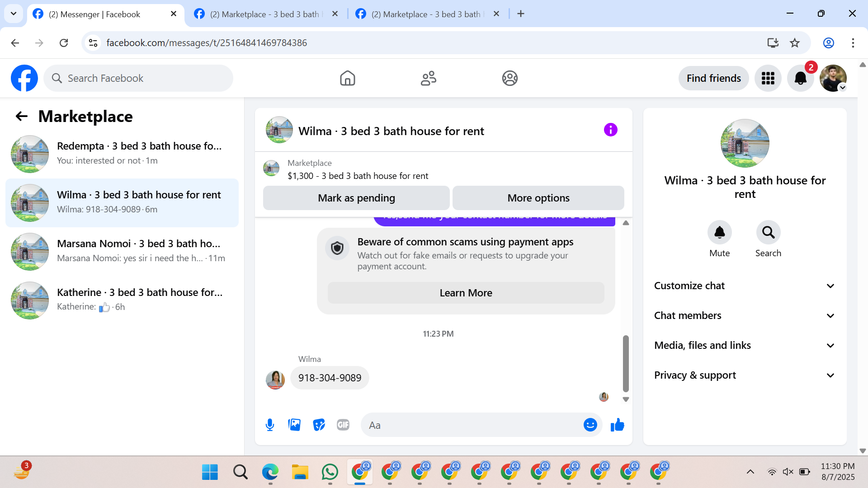868x488 pixels.
Task: Attach a photo using the image icon
Action: (294, 425)
